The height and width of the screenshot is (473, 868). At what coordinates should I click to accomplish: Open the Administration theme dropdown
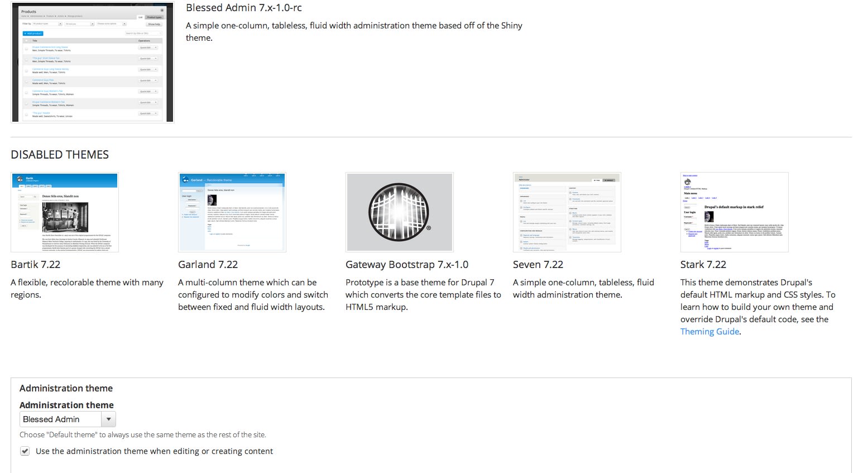tap(68, 419)
